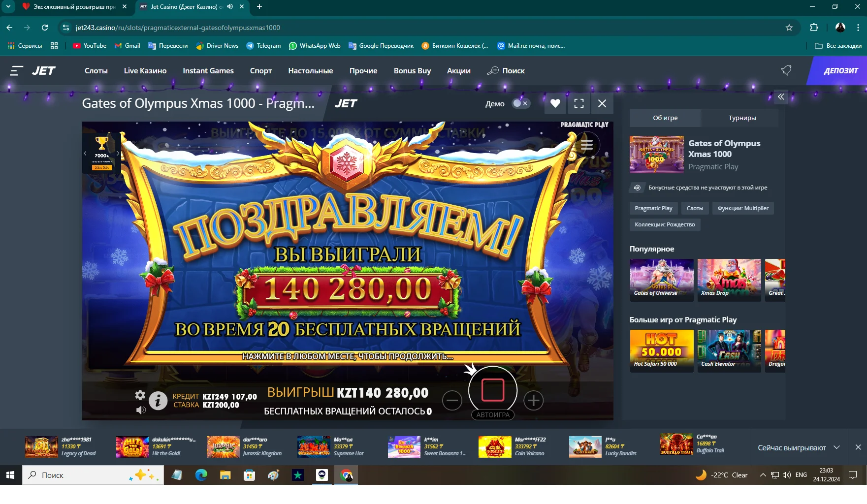Viewport: 867px width, 504px height.
Task: Open the Instant Games menu item
Action: (x=208, y=71)
